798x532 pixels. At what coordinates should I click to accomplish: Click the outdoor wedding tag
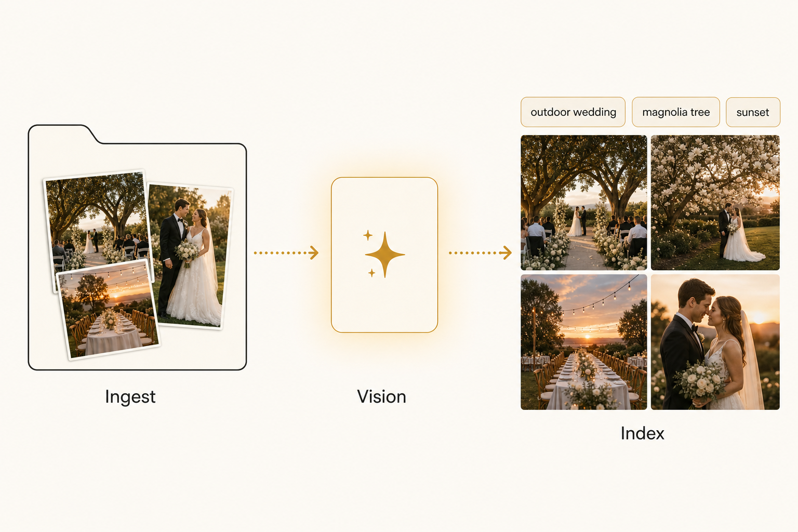click(x=573, y=112)
